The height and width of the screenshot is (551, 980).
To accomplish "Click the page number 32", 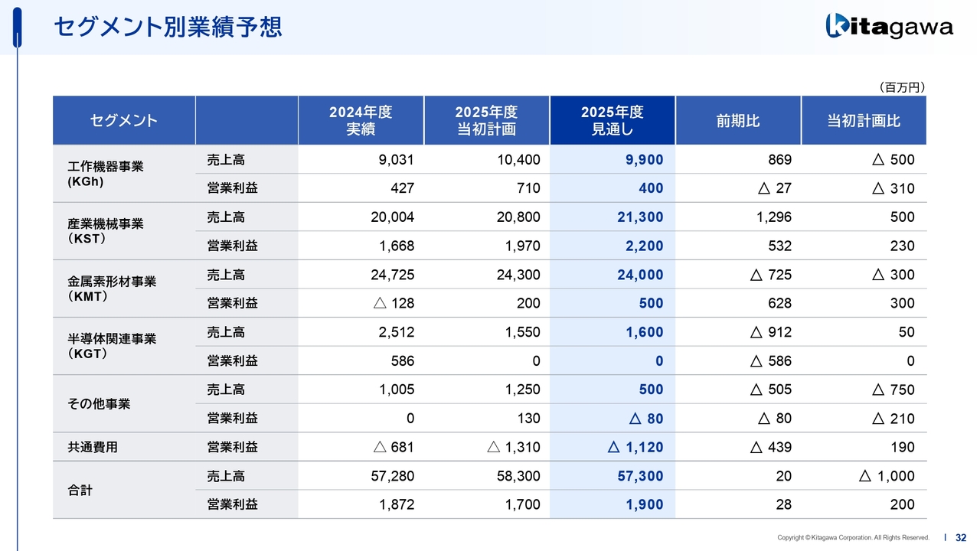I will tap(961, 537).
